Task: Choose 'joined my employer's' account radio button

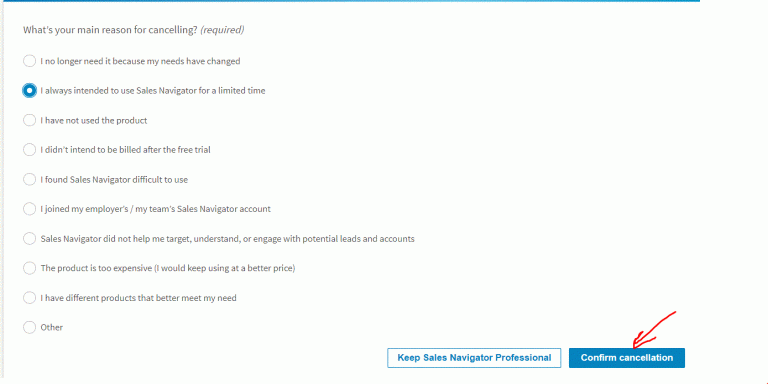Action: click(x=29, y=209)
